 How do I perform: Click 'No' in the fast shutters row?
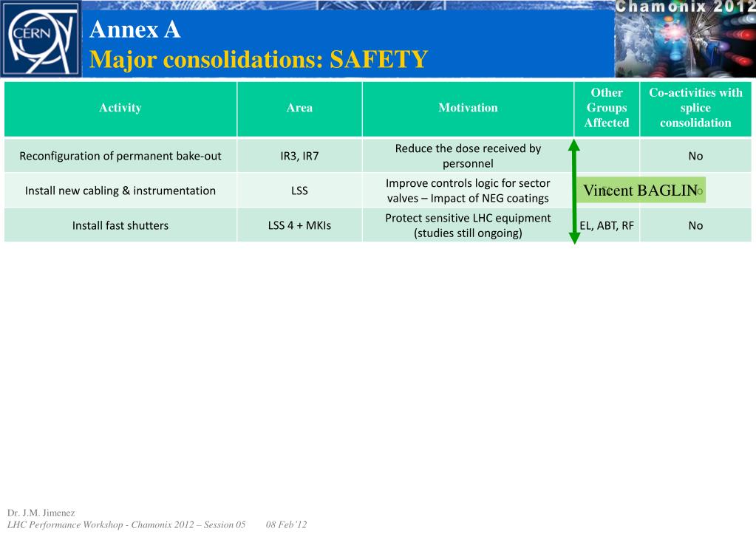[x=695, y=225]
